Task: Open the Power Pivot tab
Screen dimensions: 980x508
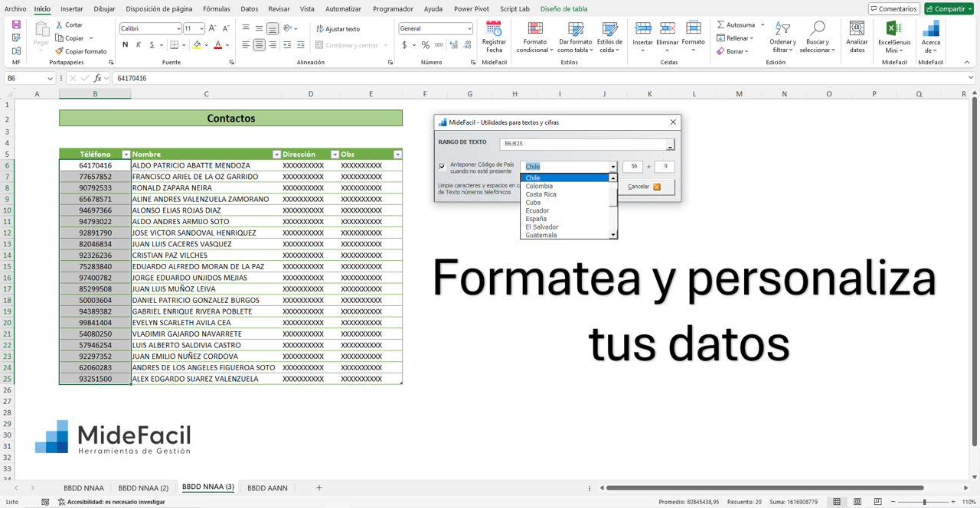Action: point(472,9)
